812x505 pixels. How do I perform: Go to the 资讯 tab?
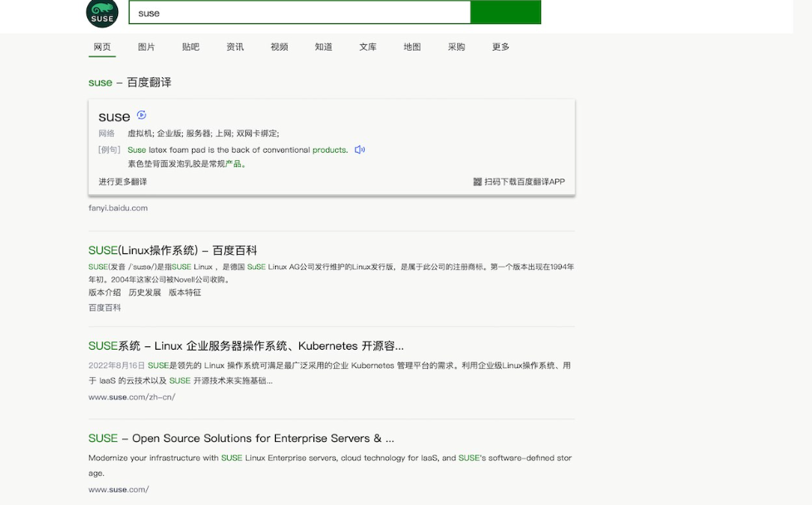(x=234, y=47)
